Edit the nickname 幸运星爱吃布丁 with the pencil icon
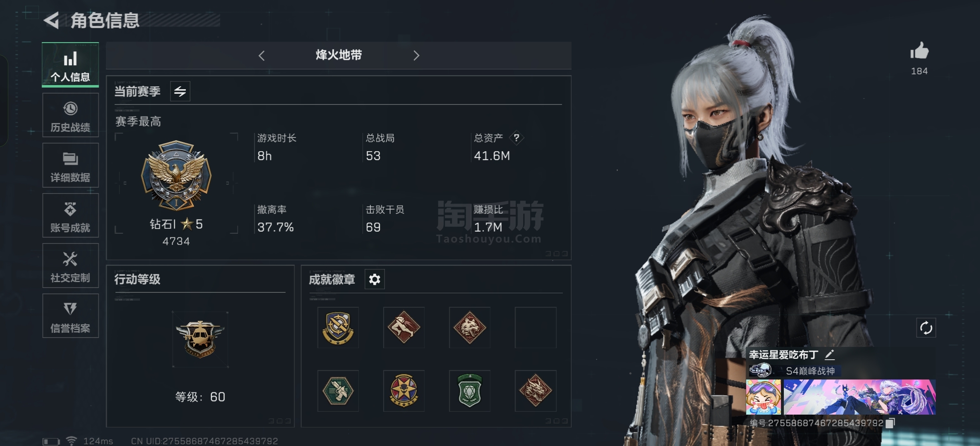Viewport: 980px width, 446px height. pos(830,355)
